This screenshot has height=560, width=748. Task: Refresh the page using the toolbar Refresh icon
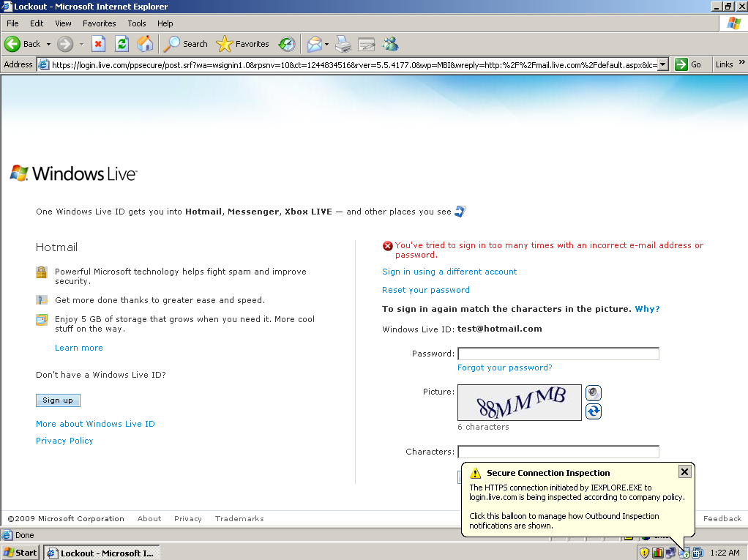point(122,44)
